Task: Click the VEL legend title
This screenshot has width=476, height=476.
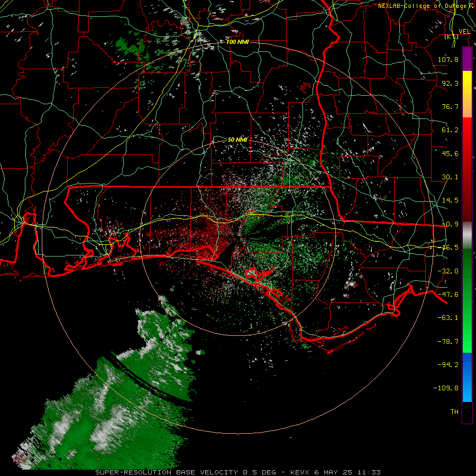Action: click(x=464, y=32)
